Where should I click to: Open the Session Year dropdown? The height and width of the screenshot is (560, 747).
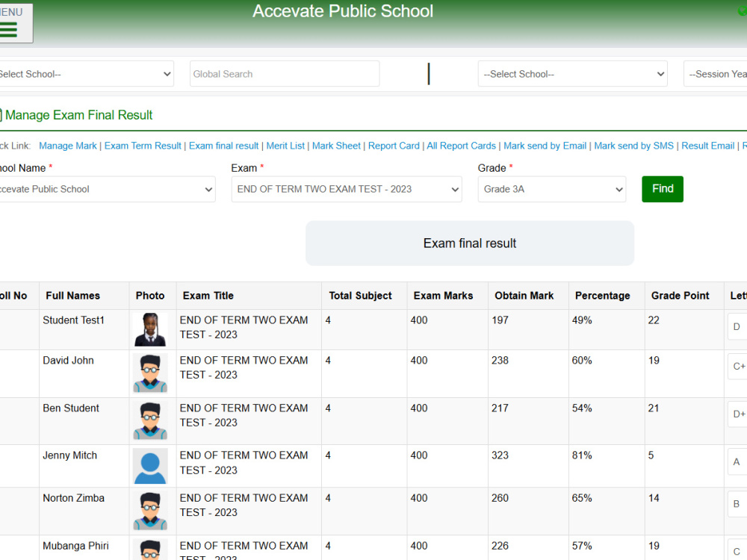click(x=716, y=74)
